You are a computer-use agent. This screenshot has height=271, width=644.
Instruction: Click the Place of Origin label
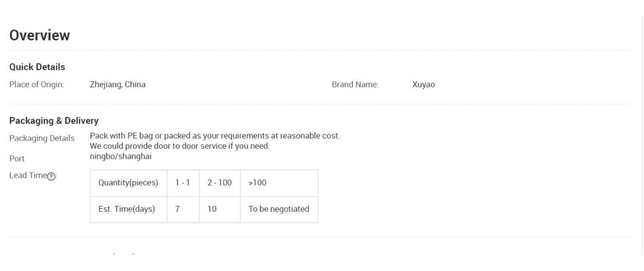click(x=37, y=85)
